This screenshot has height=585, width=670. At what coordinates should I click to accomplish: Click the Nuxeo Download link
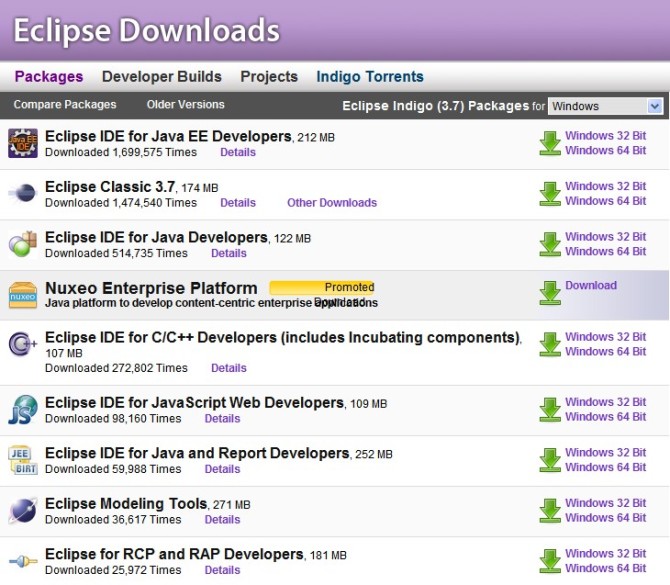(591, 285)
